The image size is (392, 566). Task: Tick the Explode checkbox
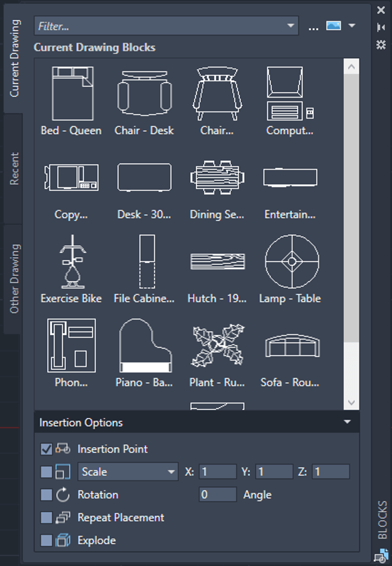coord(46,541)
